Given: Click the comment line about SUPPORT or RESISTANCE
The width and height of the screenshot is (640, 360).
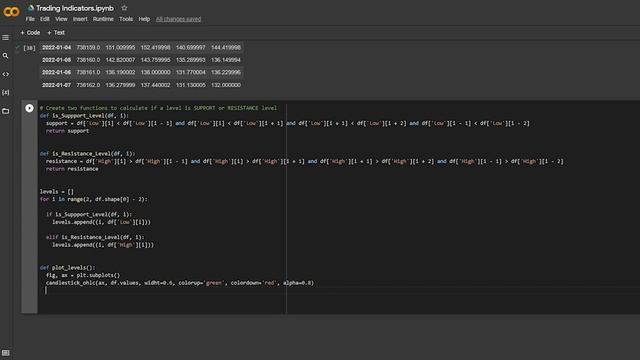Looking at the screenshot, I should point(158,108).
